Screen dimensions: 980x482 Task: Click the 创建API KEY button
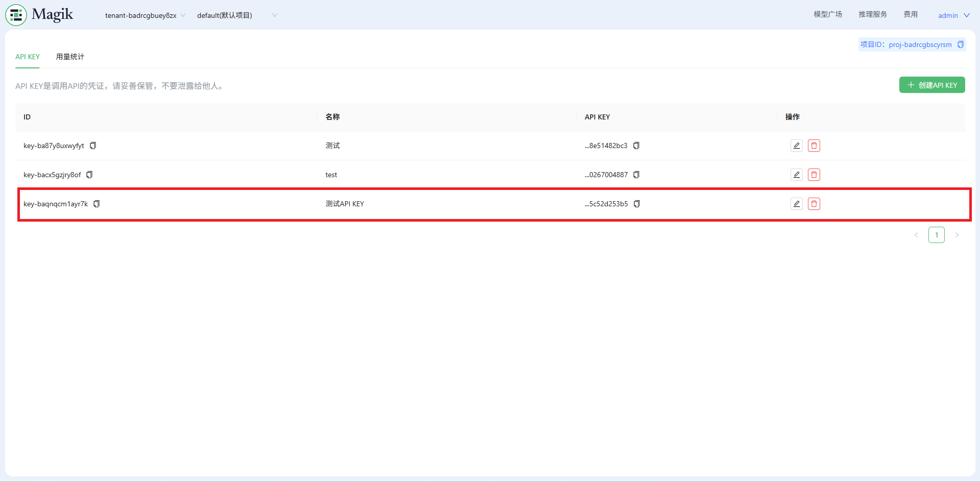point(931,85)
